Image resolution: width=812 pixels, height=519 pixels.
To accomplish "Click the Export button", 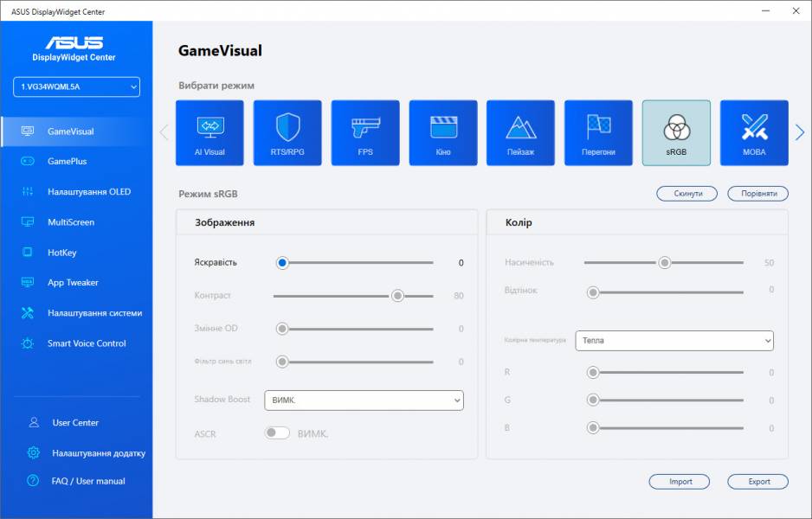I will point(757,482).
